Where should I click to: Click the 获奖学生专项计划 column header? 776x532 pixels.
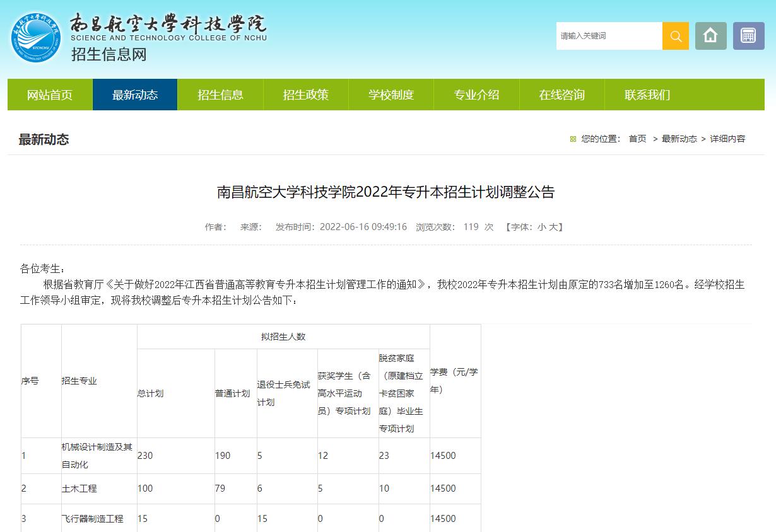pyautogui.click(x=347, y=393)
